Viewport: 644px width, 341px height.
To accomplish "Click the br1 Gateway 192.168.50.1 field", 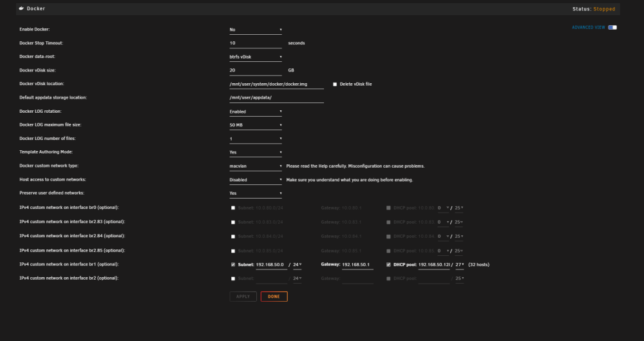I will (357, 265).
